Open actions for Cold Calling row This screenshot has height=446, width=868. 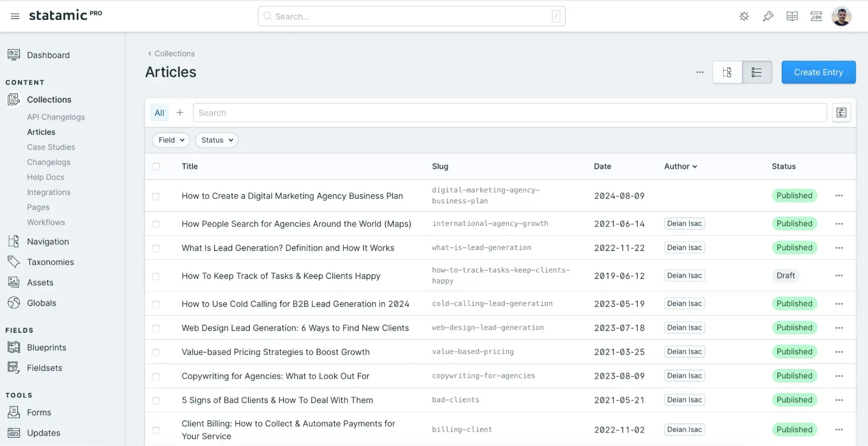[x=839, y=304]
